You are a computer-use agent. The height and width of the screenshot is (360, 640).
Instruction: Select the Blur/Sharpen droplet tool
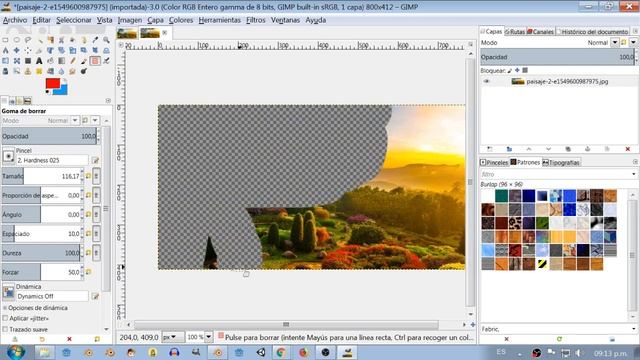62,71
